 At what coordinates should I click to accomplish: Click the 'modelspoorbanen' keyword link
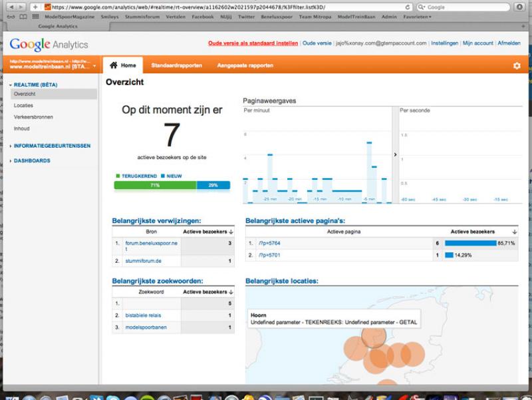pos(146,327)
